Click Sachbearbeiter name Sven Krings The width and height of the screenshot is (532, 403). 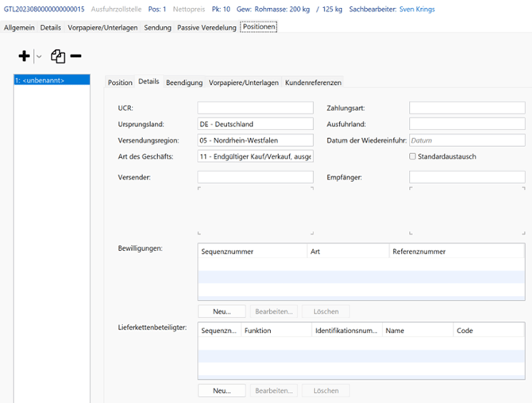(417, 10)
